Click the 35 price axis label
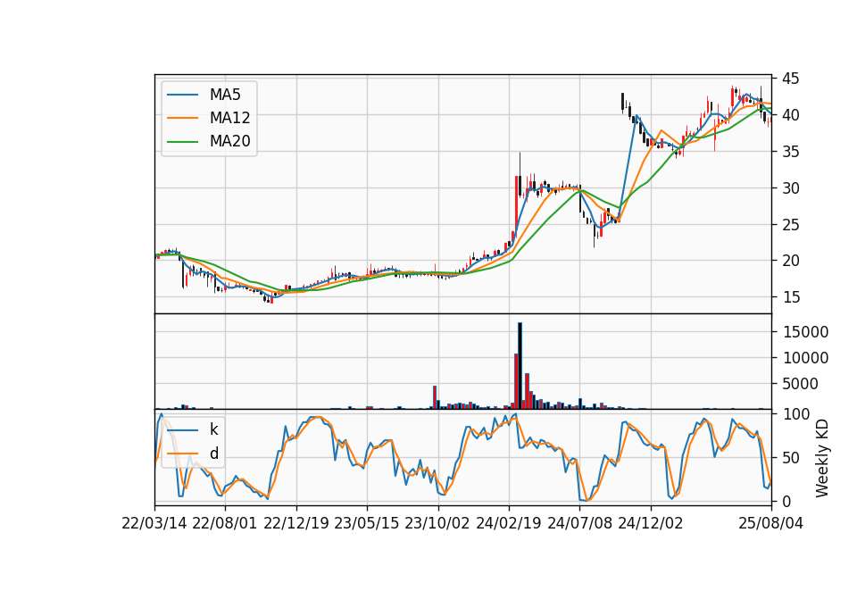This screenshot has width=857, height=616. click(790, 152)
